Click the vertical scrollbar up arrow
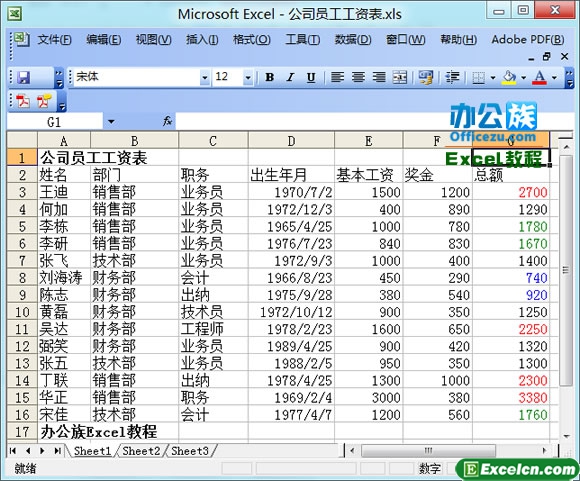 coord(566,147)
